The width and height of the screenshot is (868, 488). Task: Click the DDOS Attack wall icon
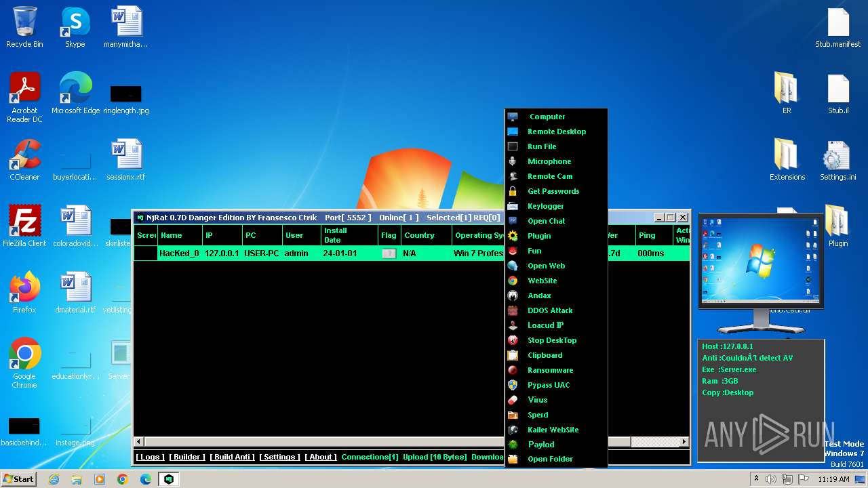(513, 310)
